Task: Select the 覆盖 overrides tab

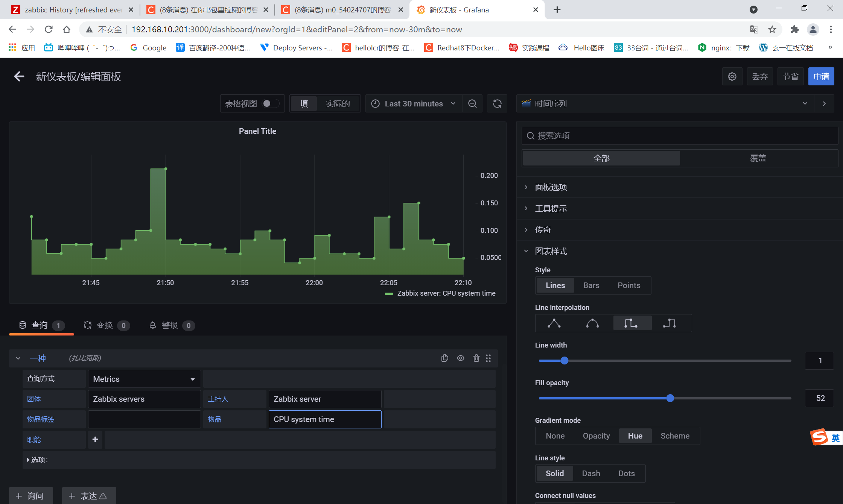Action: coord(758,158)
